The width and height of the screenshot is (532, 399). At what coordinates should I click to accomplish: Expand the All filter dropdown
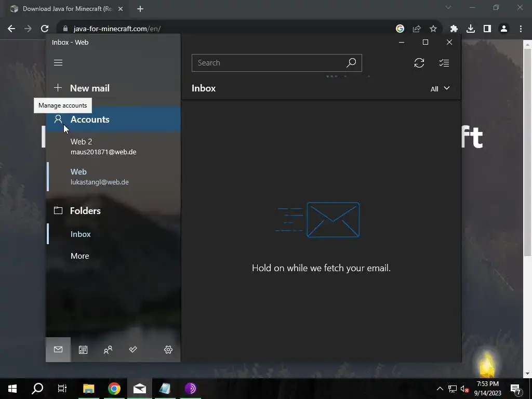440,88
